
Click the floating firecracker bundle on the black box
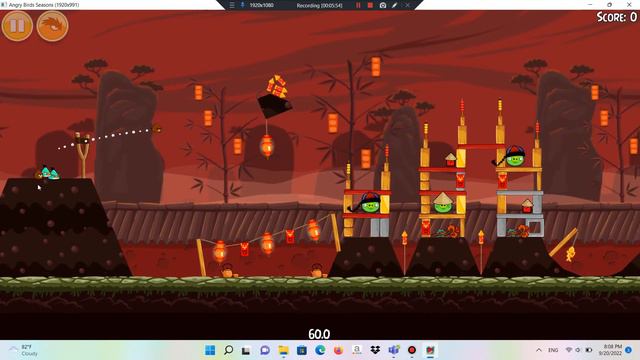click(x=277, y=86)
